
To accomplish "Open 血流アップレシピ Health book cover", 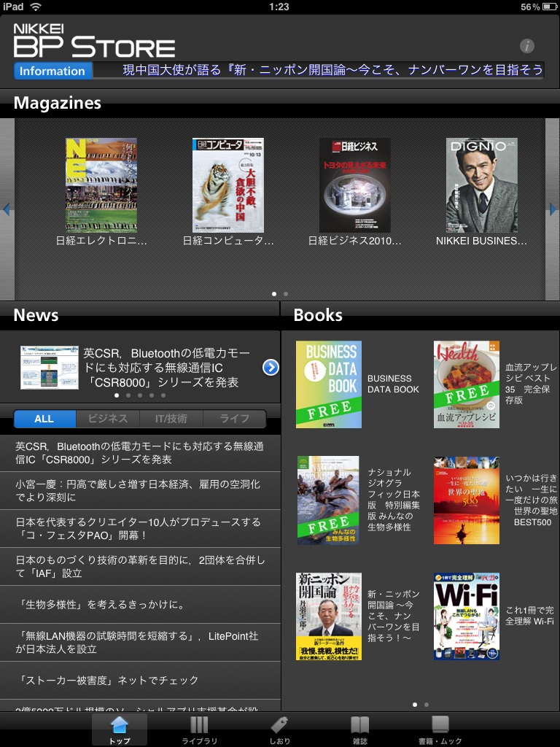I will point(467,384).
